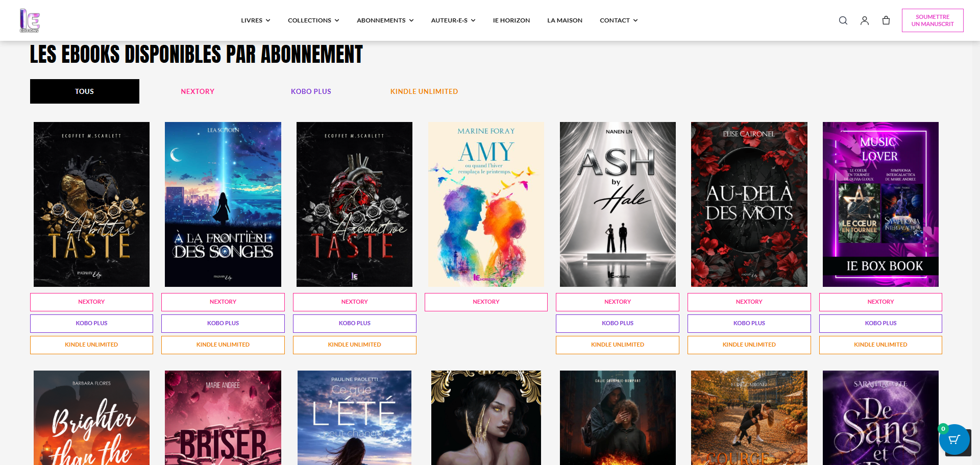The height and width of the screenshot is (465, 980).
Task: Open the Amy by Marine Foray cover
Action: (x=486, y=204)
